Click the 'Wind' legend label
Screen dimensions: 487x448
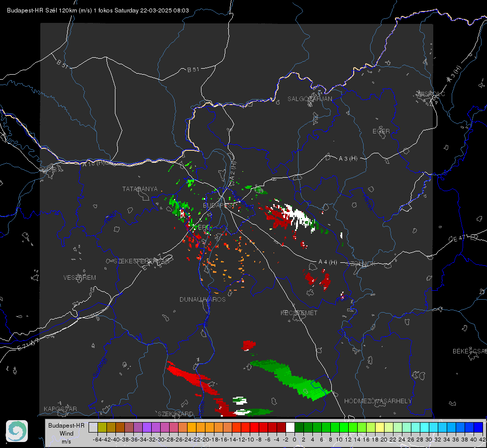coord(67,434)
